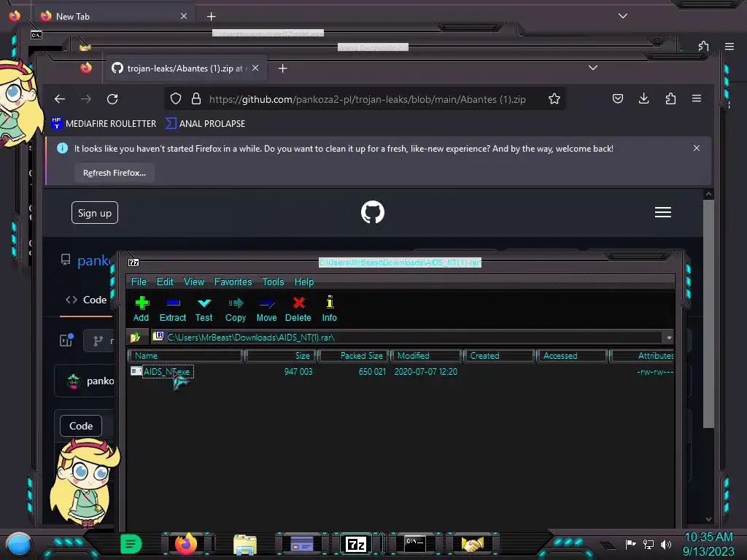This screenshot has width=747, height=560.
Task: Open Firefox extensions menu
Action: [x=670, y=98]
